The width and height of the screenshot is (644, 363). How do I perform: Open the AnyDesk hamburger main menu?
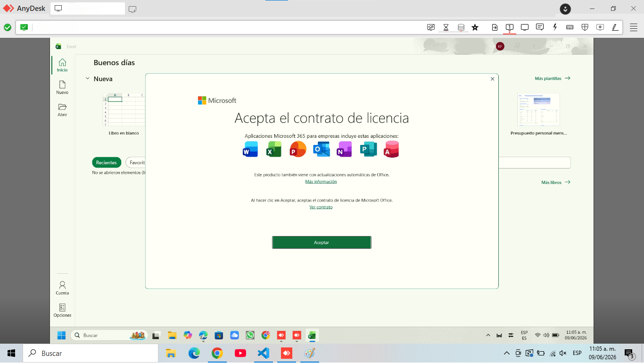click(x=634, y=27)
